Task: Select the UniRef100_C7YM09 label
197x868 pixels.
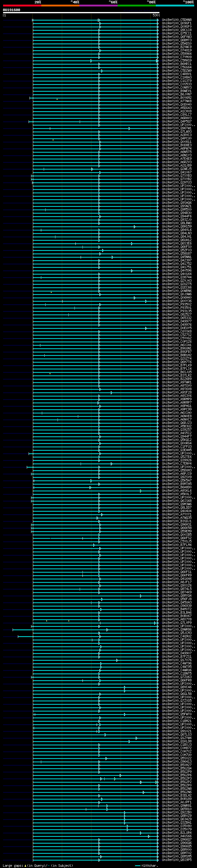Action: tap(177, 57)
